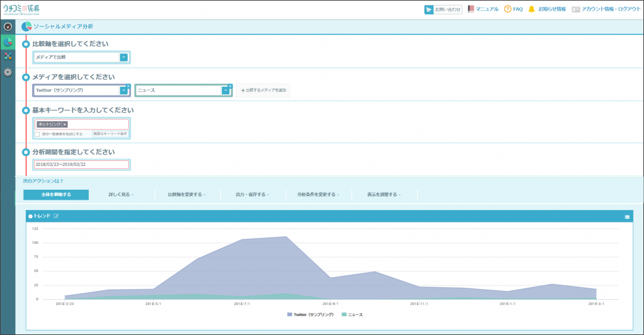Click the 基本キーワードを入力してください heading
Image resolution: width=644 pixels, height=335 pixels.
[x=83, y=111]
